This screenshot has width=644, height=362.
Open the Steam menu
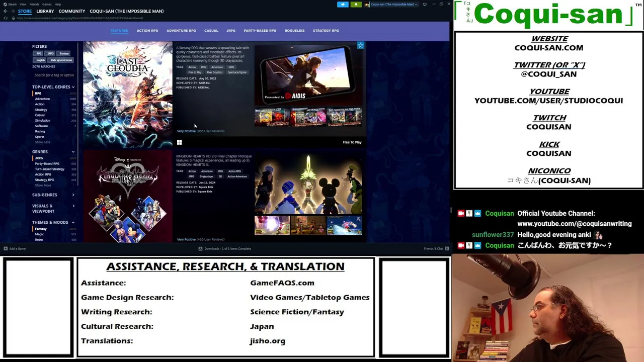tap(13, 4)
